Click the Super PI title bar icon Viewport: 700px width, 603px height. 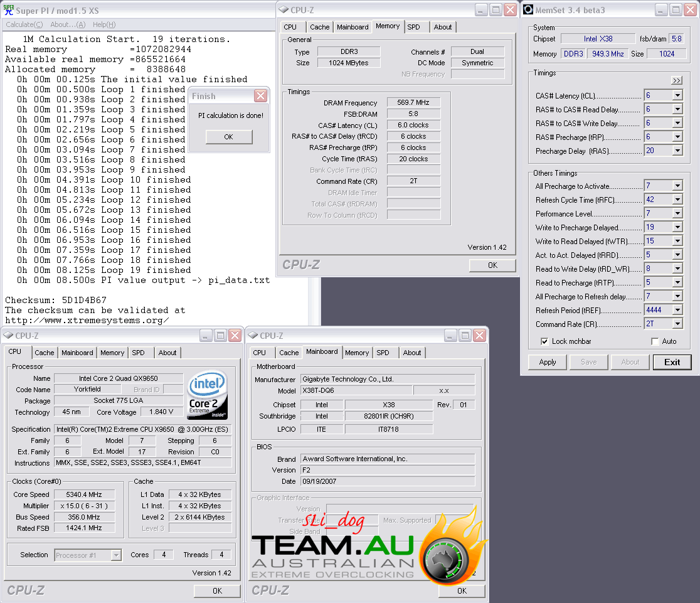9,10
